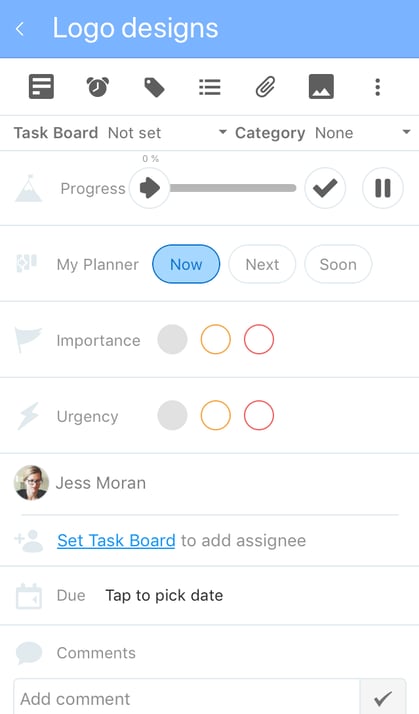Open the checklist icon

pos(210,87)
